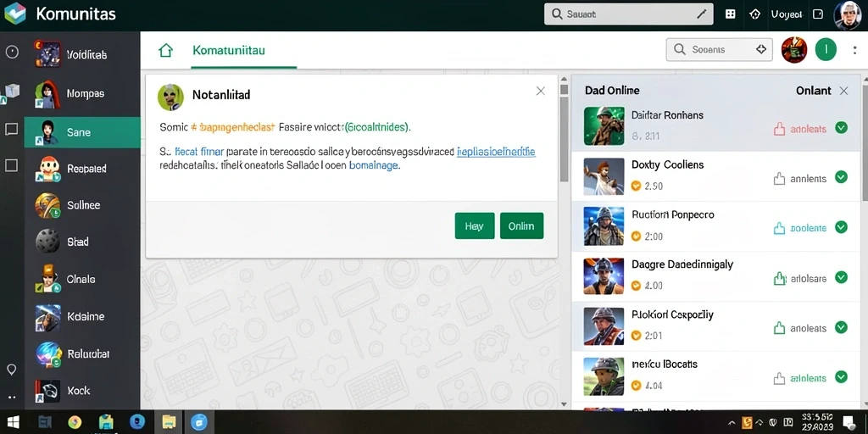Click the Komunitas logo icon
The width and height of the screenshot is (868, 434).
pyautogui.click(x=15, y=14)
